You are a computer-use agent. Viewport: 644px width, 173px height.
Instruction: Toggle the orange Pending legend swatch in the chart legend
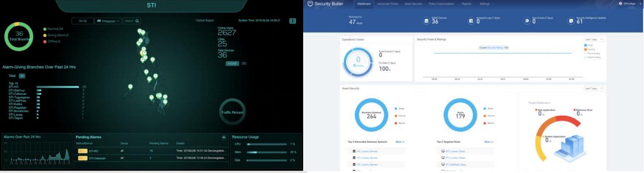click(585, 49)
